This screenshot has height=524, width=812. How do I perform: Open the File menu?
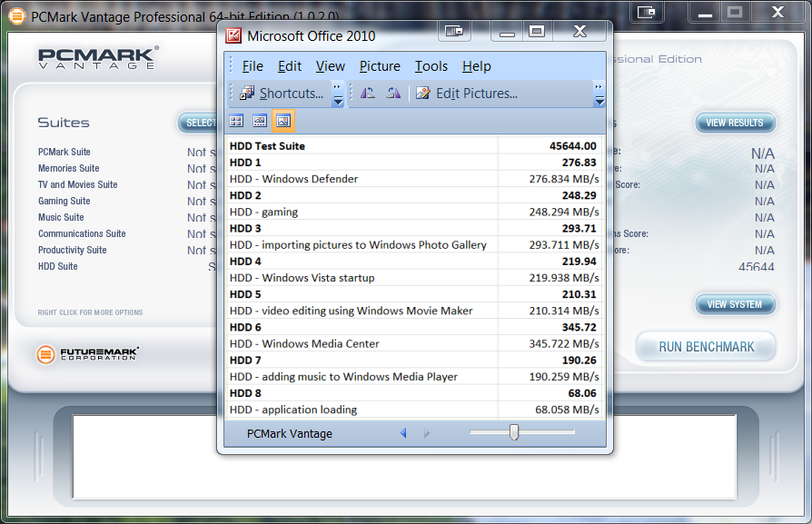click(253, 66)
